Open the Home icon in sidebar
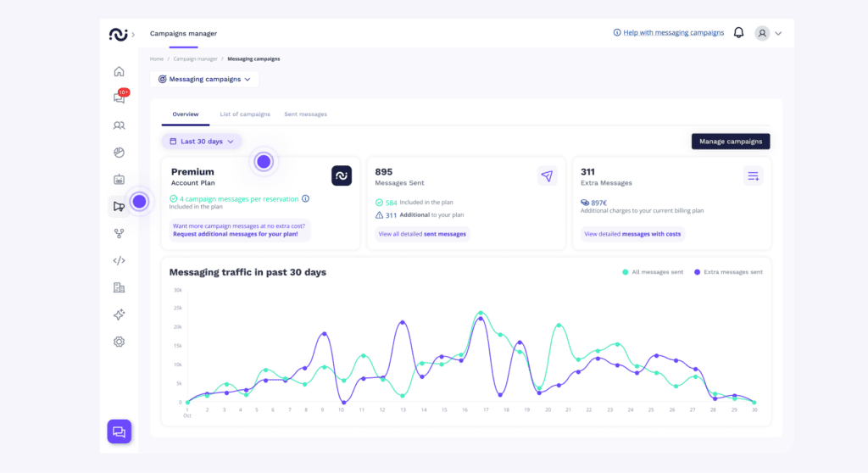868x473 pixels. pyautogui.click(x=119, y=71)
